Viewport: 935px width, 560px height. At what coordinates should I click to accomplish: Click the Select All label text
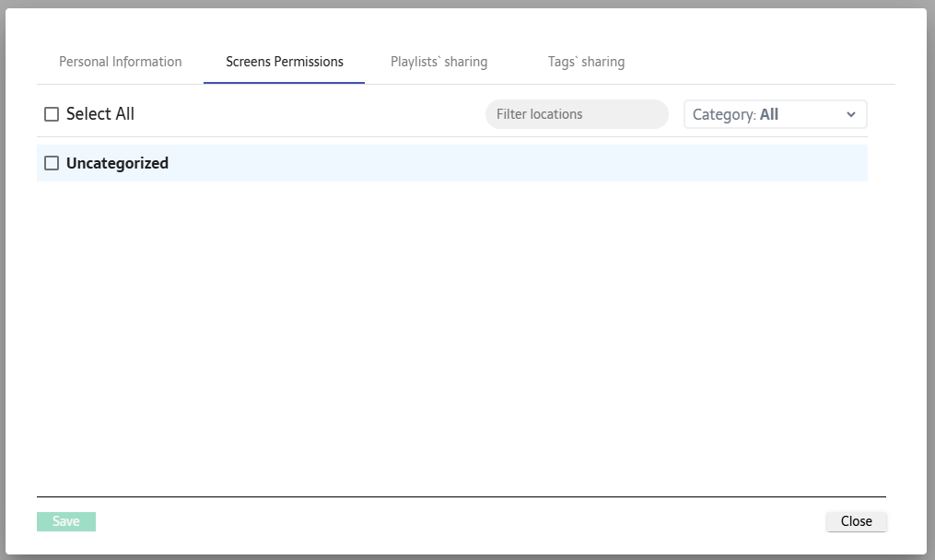(99, 114)
